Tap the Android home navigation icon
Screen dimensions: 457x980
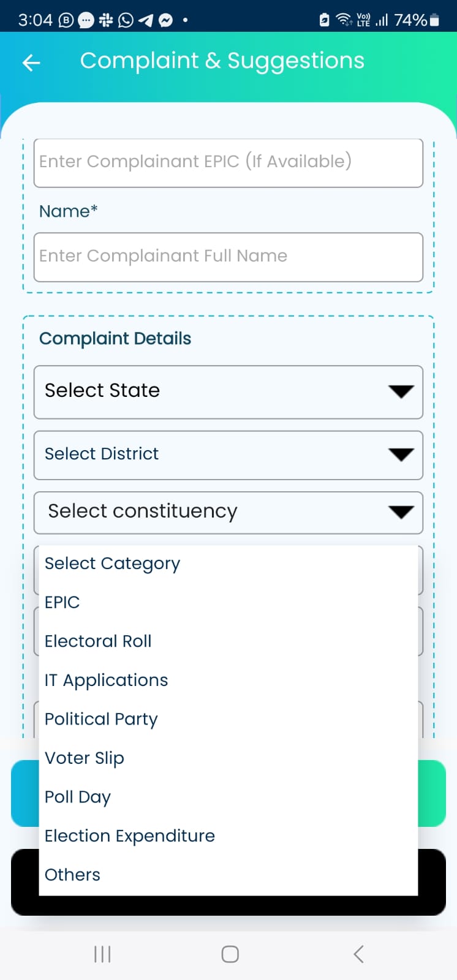[x=230, y=954]
